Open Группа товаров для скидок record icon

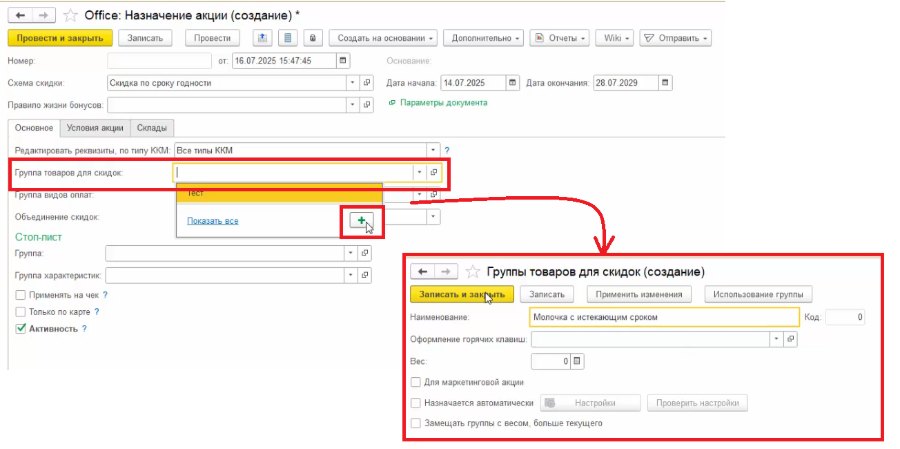click(x=434, y=172)
